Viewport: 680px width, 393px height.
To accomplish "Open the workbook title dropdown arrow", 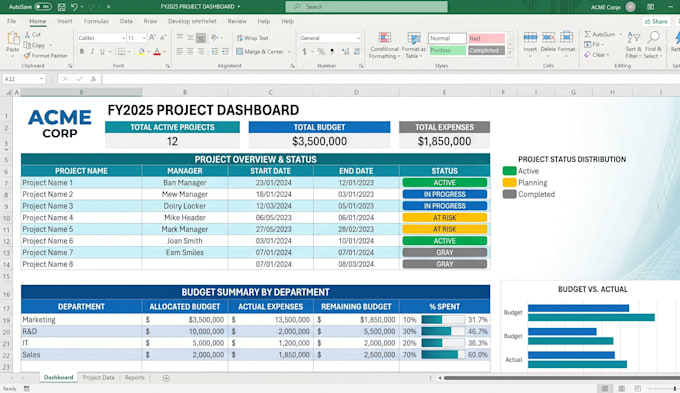I will click(x=239, y=7).
